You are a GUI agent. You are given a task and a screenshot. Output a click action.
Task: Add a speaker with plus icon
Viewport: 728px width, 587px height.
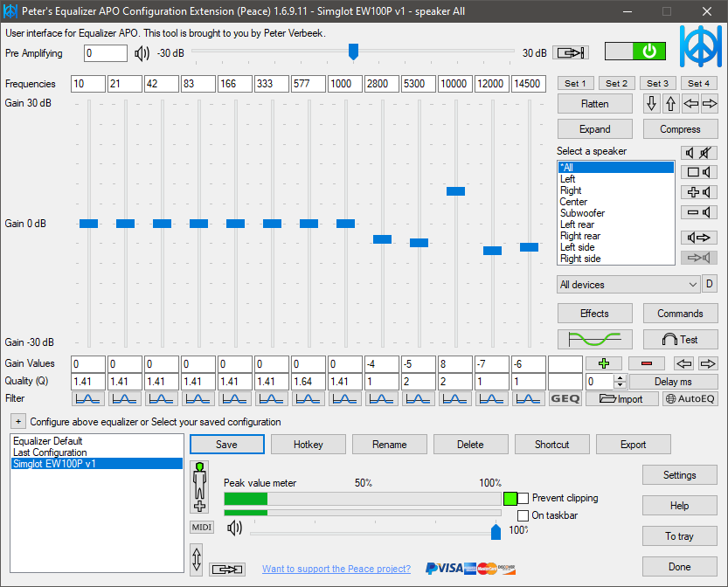pyautogui.click(x=699, y=192)
